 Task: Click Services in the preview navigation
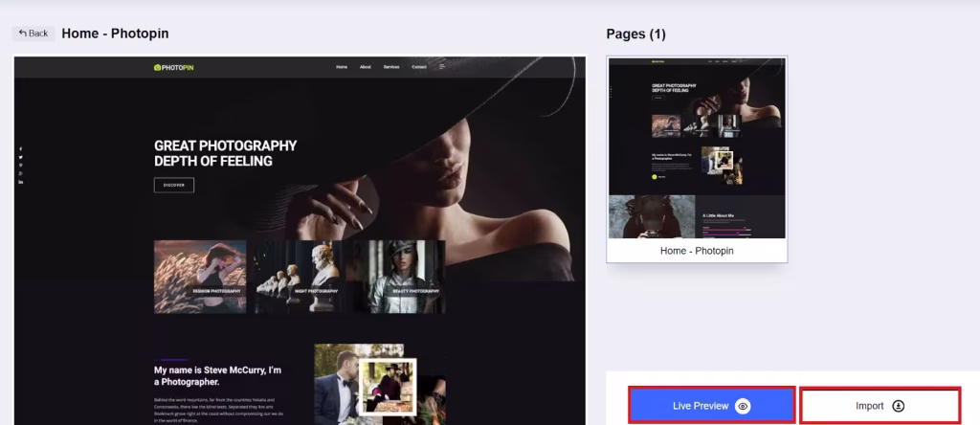391,67
